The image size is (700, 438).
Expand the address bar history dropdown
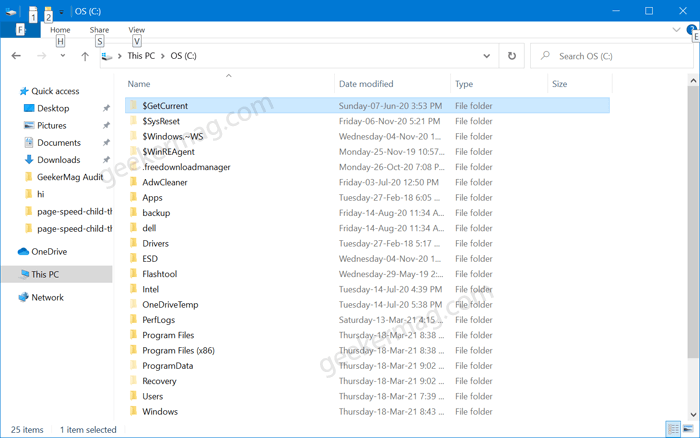pyautogui.click(x=487, y=56)
